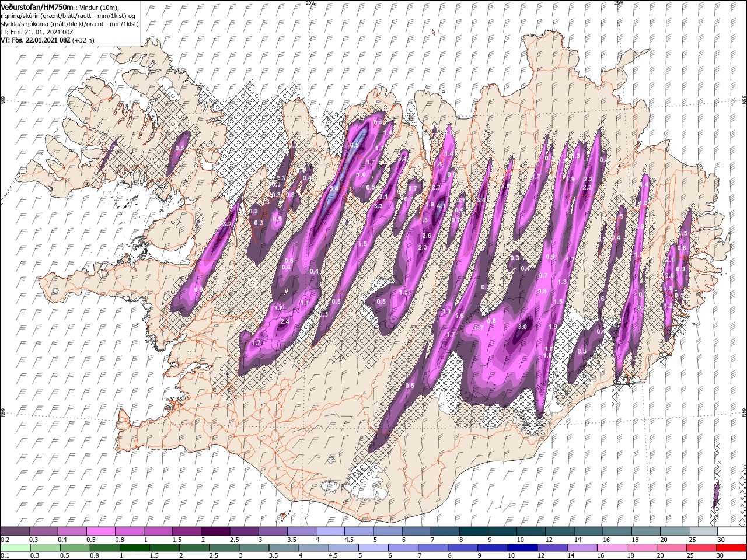Viewport: 747px width, 560px height.
Task: Click the '25' label in the top legend row
Action: [693, 540]
